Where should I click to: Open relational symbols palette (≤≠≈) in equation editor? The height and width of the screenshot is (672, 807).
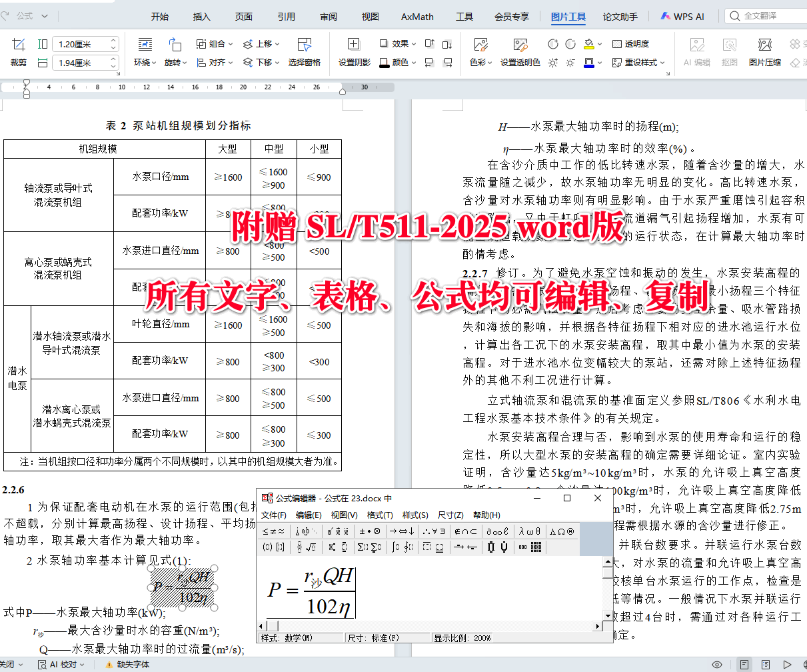click(x=273, y=531)
